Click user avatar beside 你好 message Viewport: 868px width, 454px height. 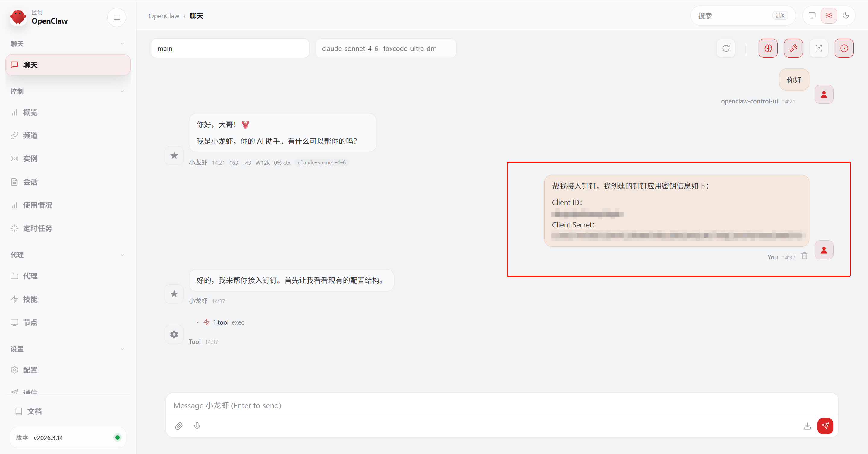[824, 94]
